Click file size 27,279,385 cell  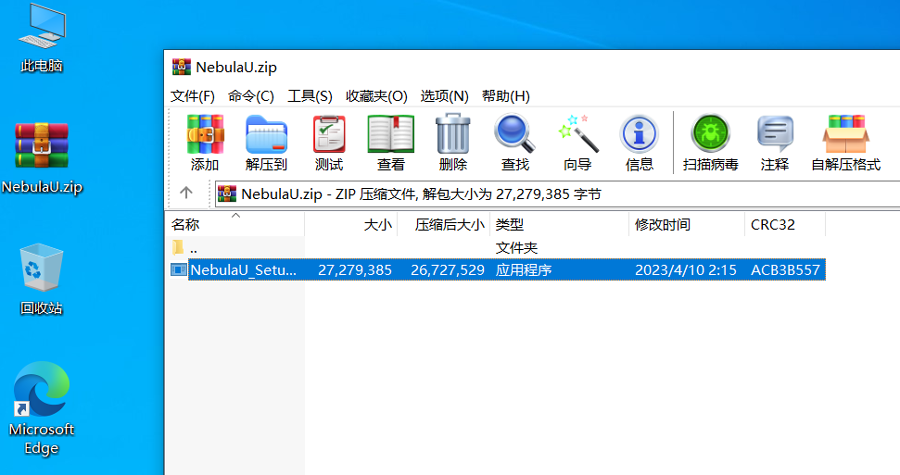click(355, 270)
